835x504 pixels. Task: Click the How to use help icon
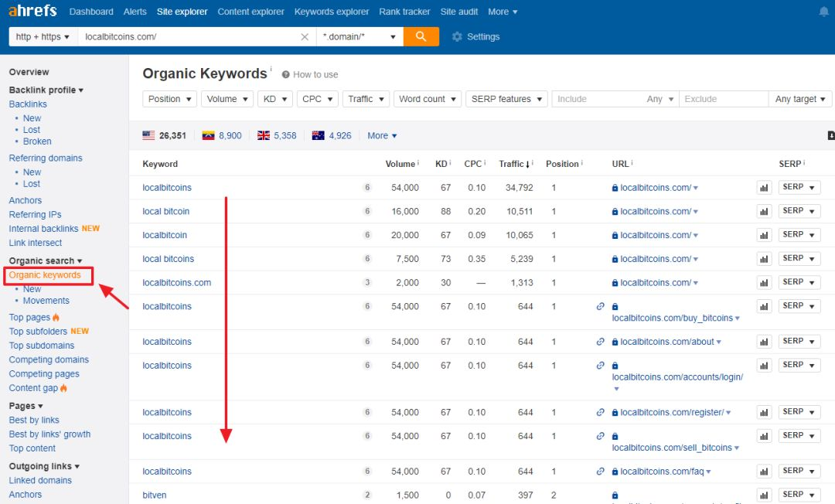coord(285,74)
